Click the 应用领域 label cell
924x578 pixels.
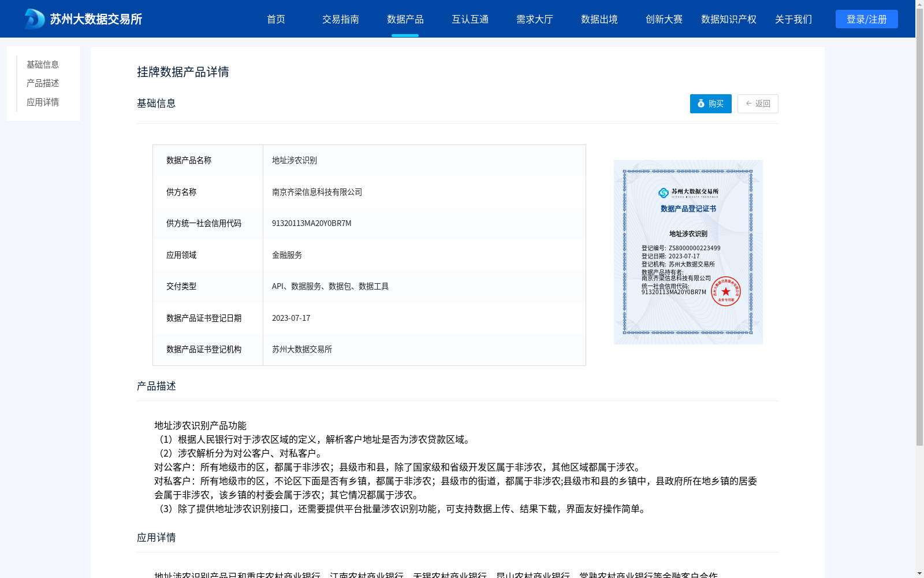point(208,255)
